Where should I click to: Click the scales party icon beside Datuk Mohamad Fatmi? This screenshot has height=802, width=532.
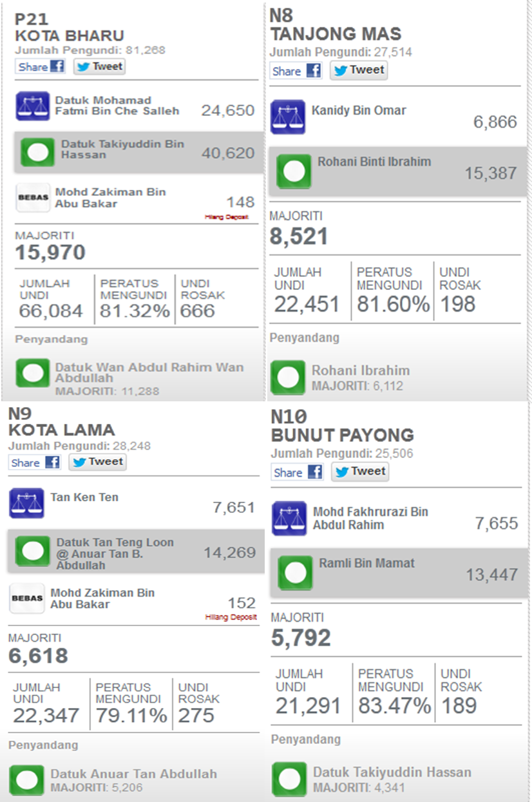pos(32,106)
